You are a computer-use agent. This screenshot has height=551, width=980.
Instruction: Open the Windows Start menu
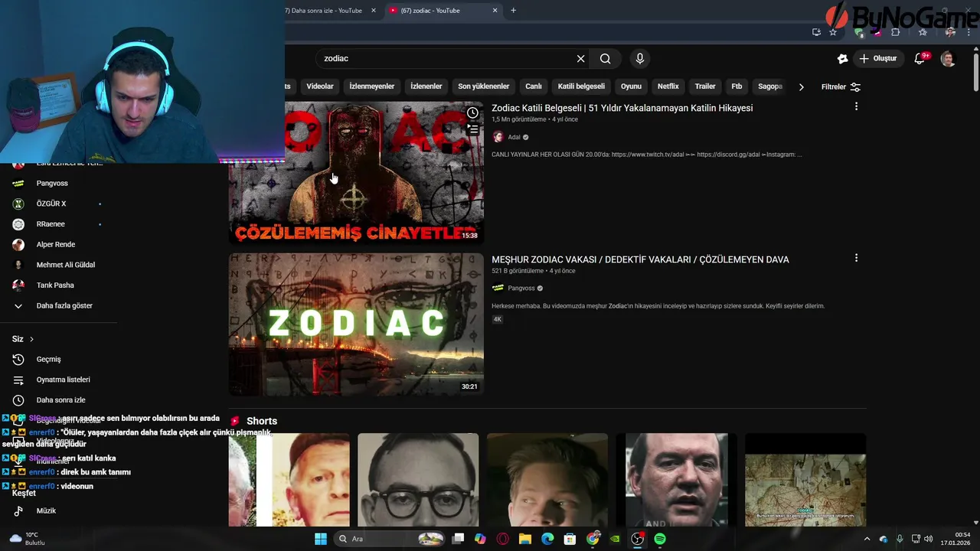(x=321, y=539)
